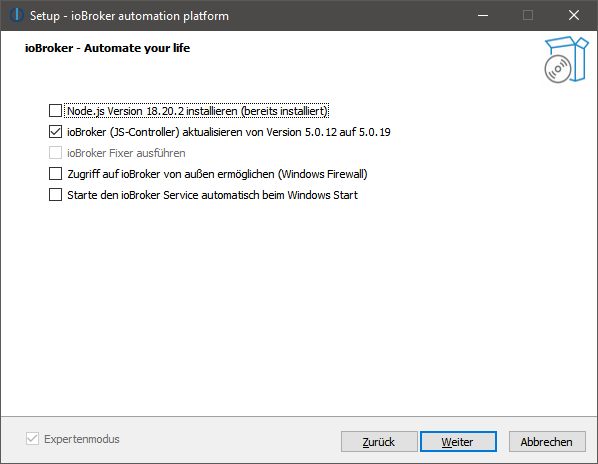Click the window title Setup - ioBroker automation platform
Screen dimensions: 598x464
pos(129,16)
